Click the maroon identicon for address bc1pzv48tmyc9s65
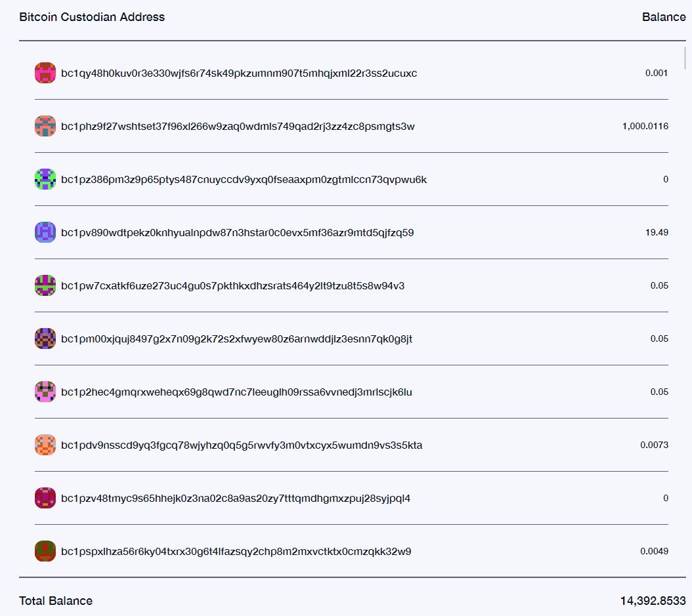Viewport: 692px width, 616px height. [x=45, y=498]
